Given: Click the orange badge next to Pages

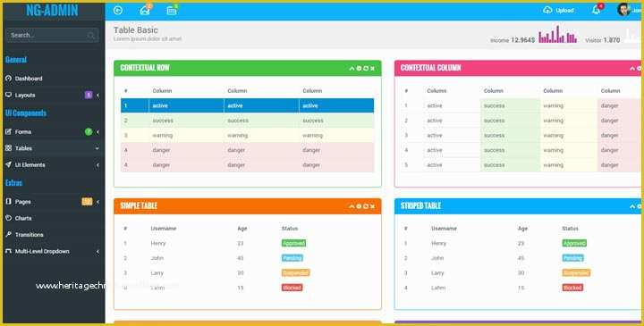Looking at the screenshot, I should pyautogui.click(x=87, y=201).
